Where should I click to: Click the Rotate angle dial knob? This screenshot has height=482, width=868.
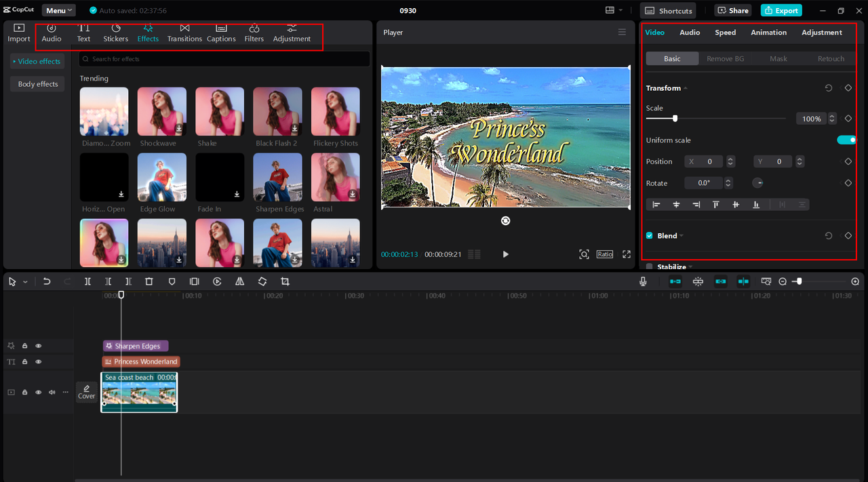click(x=757, y=183)
